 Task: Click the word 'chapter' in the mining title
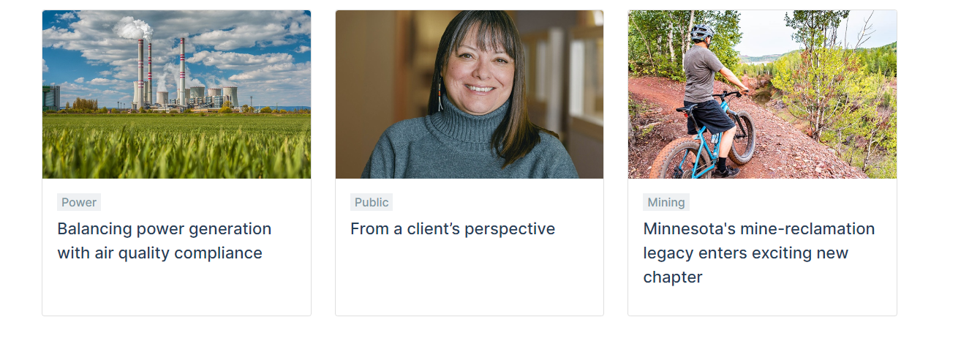pyautogui.click(x=672, y=277)
